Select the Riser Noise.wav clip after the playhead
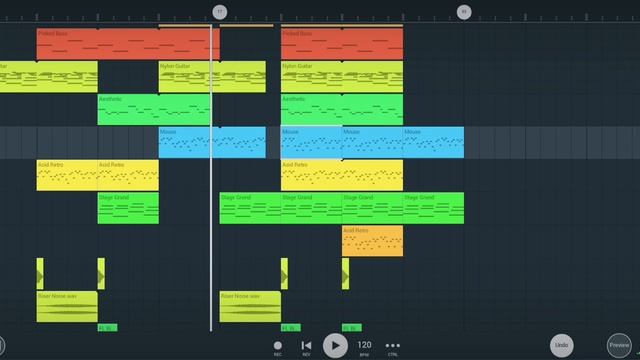The image size is (640, 360). 250,307
